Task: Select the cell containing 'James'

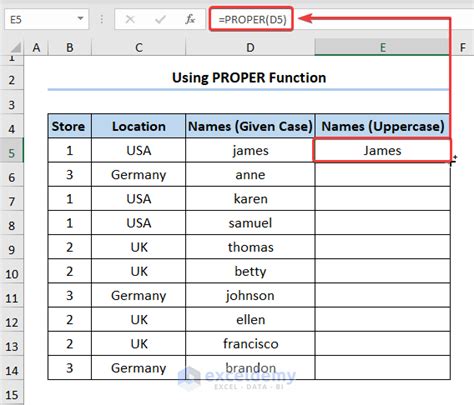Action: 382,151
